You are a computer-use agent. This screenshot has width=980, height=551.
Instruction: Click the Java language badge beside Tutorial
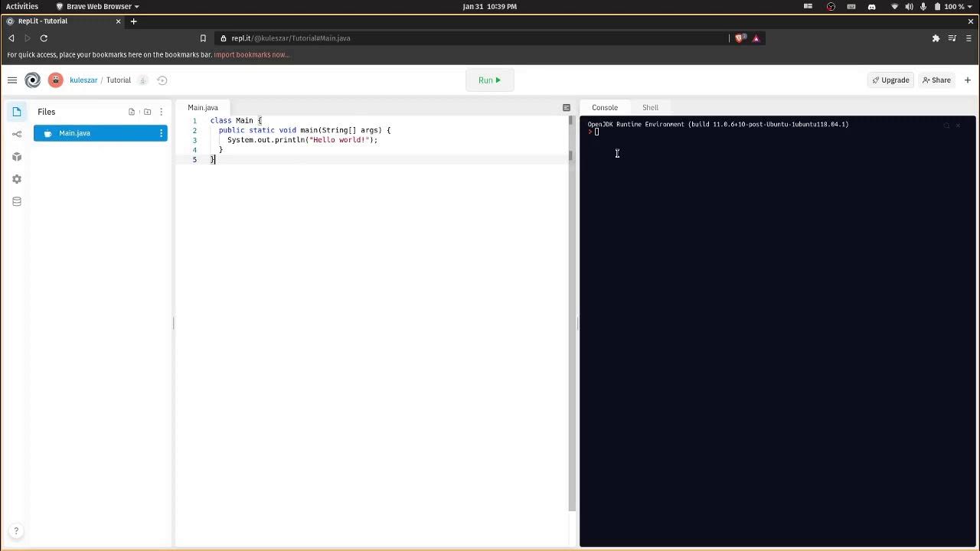[142, 80]
